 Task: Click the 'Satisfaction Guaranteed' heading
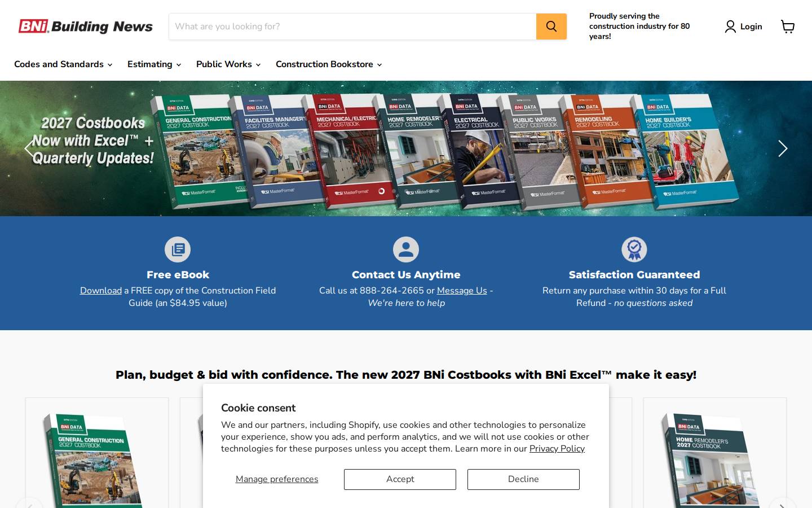(634, 275)
